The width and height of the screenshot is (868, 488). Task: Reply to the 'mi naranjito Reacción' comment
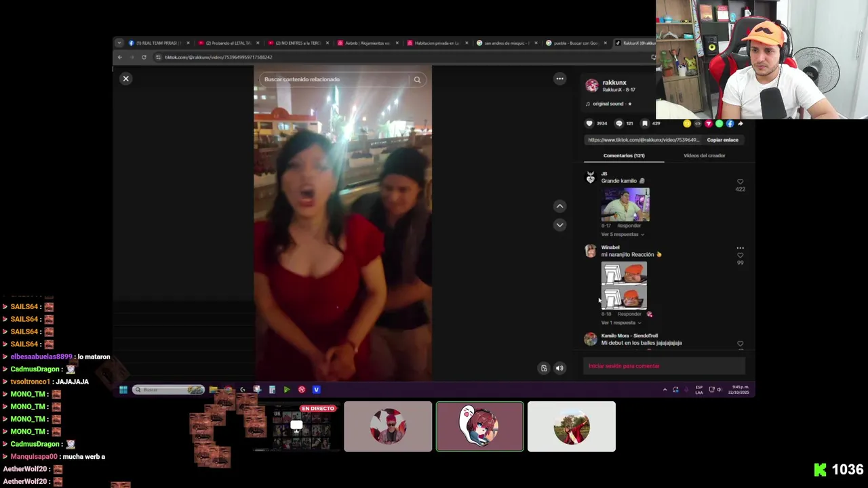629,314
